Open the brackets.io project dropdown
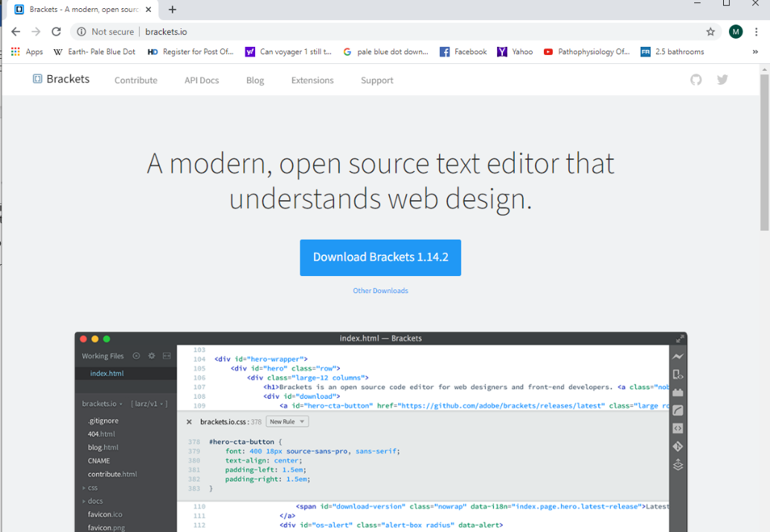 tap(102, 404)
